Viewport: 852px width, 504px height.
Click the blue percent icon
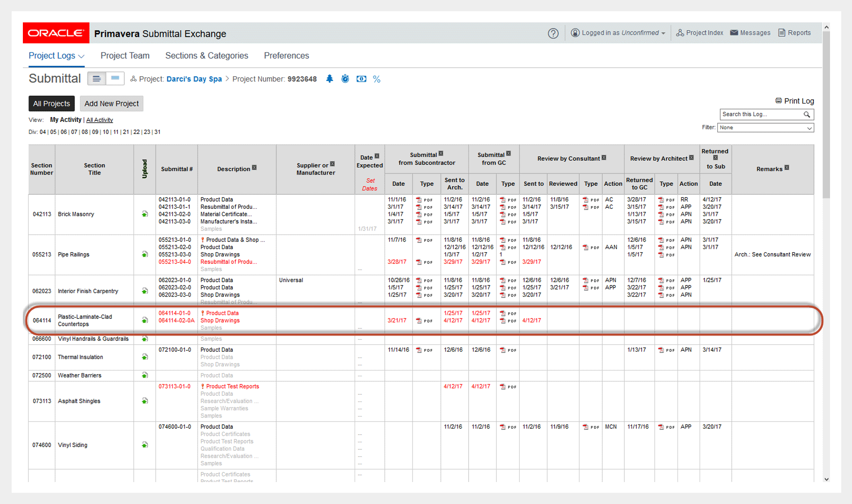click(x=377, y=79)
